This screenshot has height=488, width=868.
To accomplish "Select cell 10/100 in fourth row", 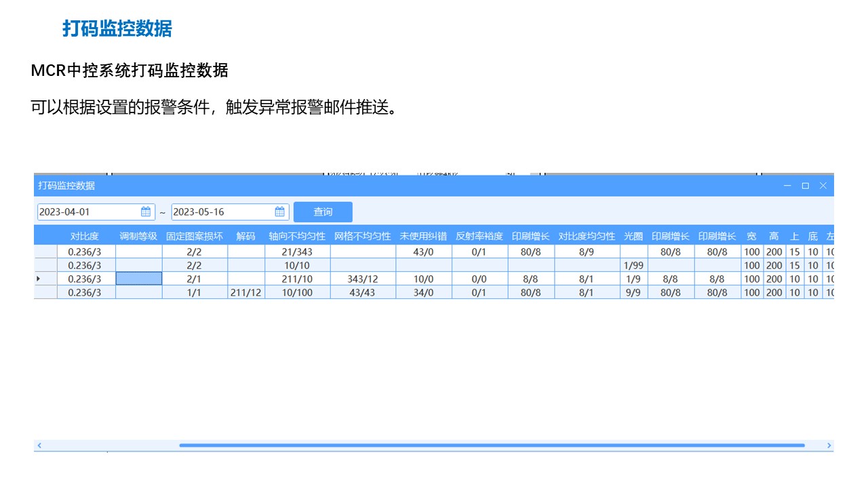I will point(297,292).
